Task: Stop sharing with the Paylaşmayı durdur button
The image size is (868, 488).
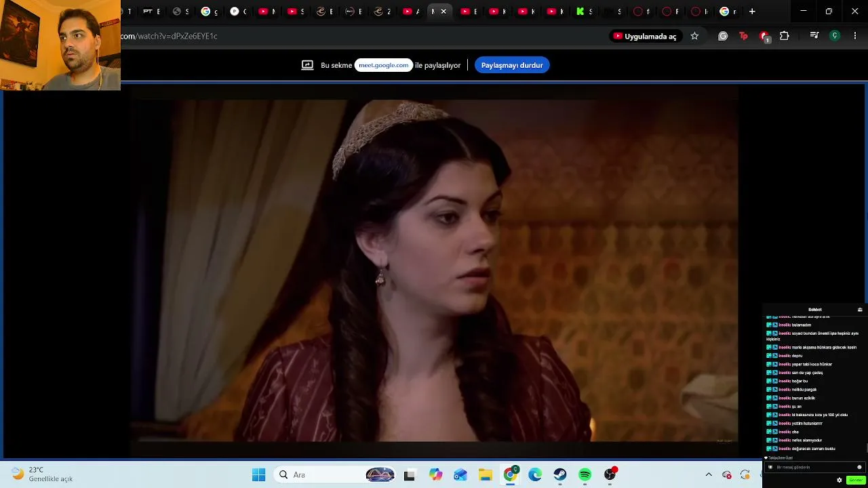Action: point(512,65)
